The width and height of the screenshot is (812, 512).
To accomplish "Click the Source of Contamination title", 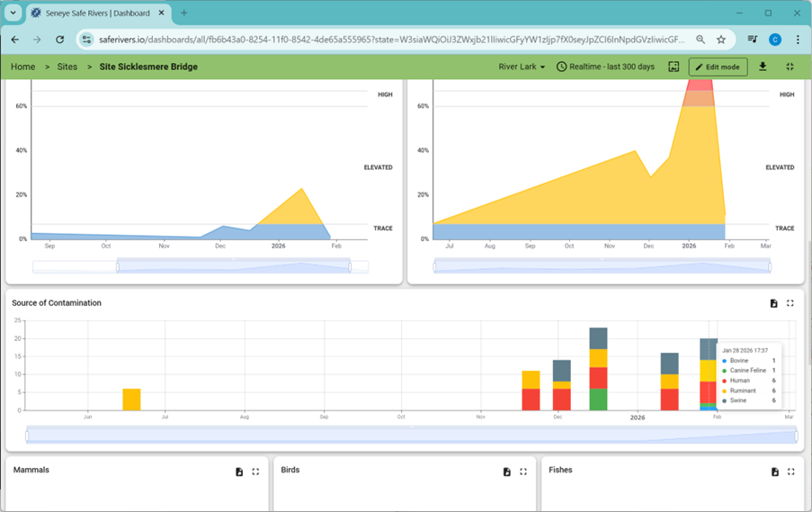I will coord(57,303).
